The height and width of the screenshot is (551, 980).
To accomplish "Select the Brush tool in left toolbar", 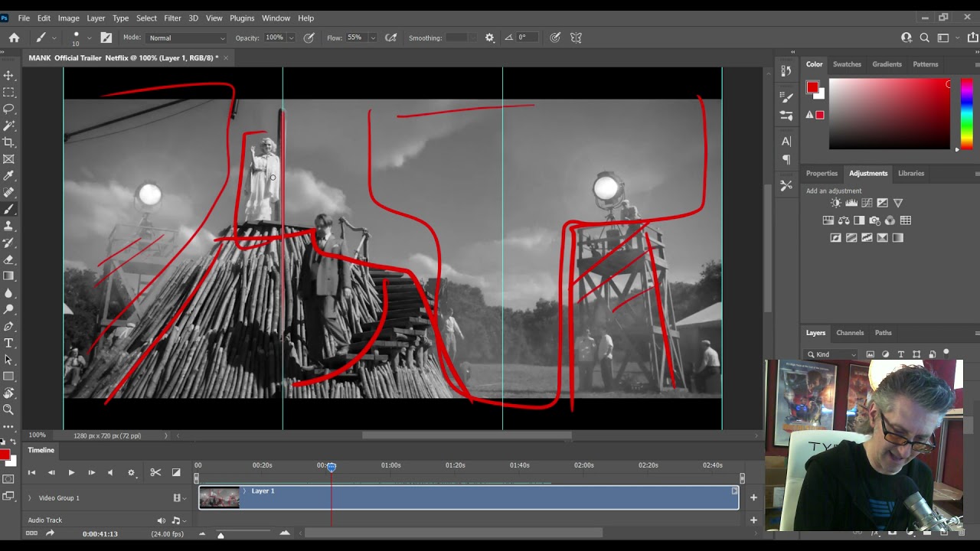I will click(x=8, y=209).
